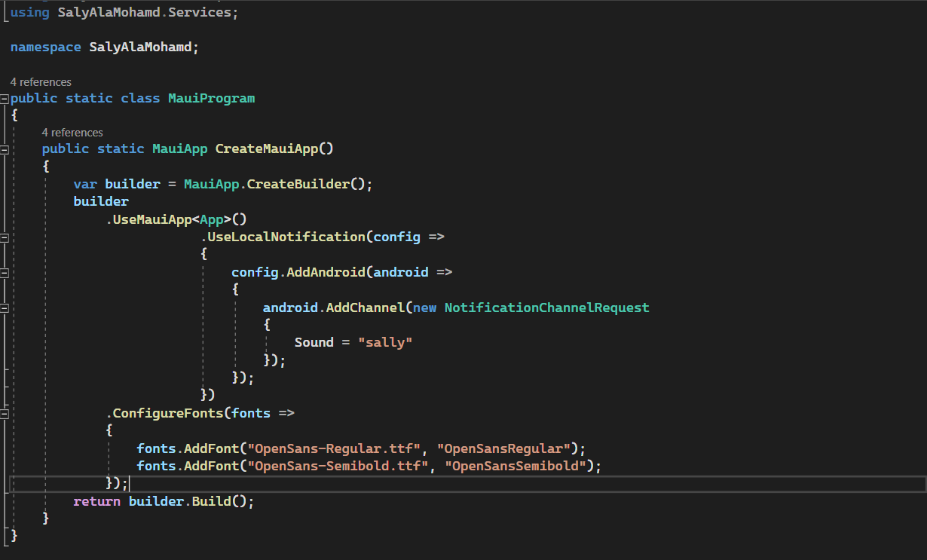The image size is (927, 560).
Task: Click the NotificationChannelRequest type name
Action: [546, 308]
